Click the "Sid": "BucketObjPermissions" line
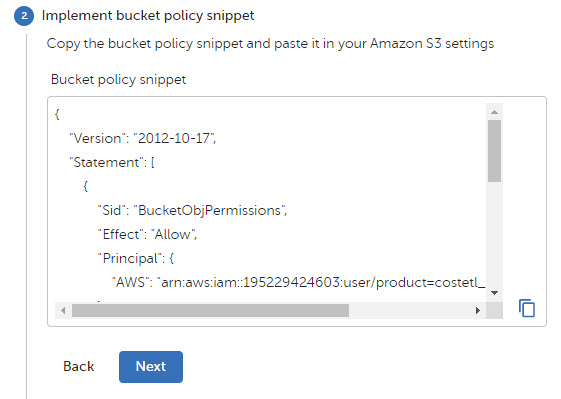The height and width of the screenshot is (399, 561). 192,210
